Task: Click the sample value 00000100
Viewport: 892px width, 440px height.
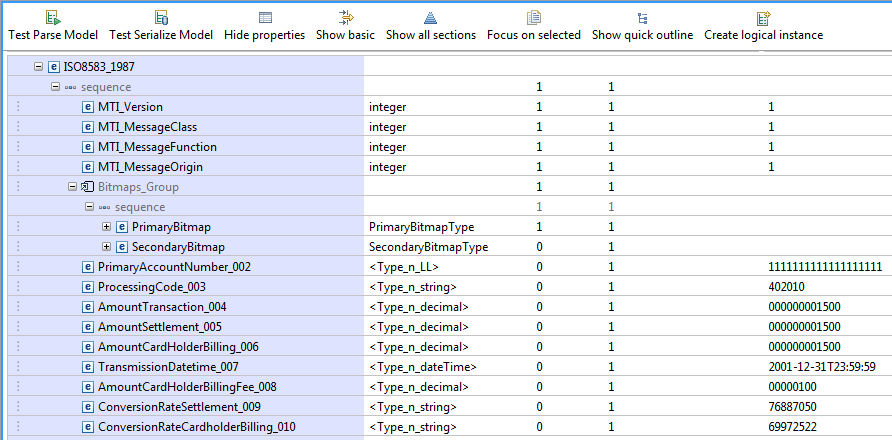Action: pos(792,387)
